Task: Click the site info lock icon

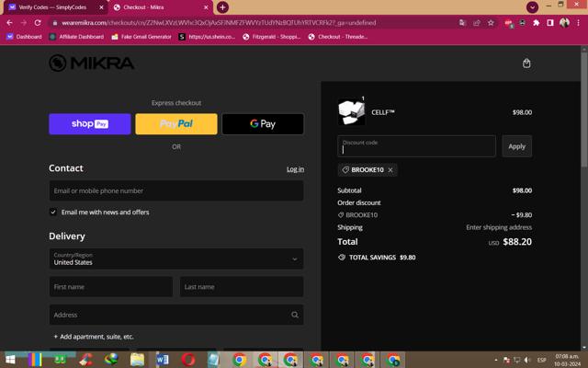Action: pyautogui.click(x=55, y=23)
